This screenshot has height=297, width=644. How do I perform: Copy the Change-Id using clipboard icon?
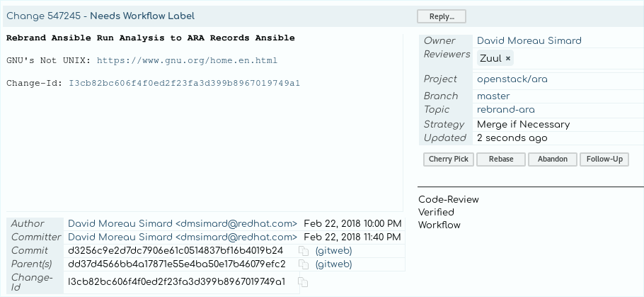coord(303,282)
